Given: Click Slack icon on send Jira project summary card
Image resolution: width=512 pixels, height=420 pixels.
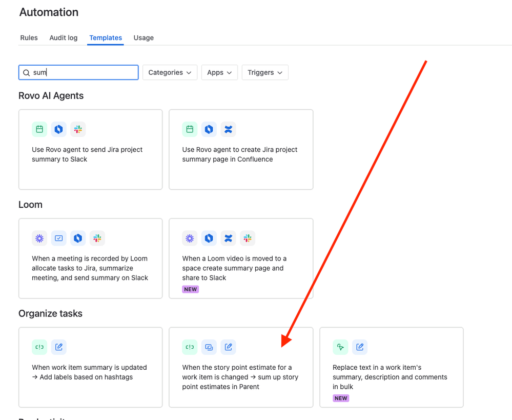Looking at the screenshot, I should coord(78,129).
